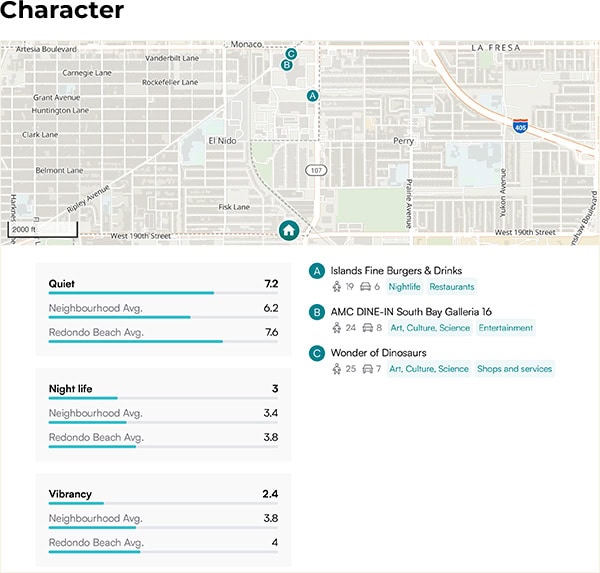Select map marker B
The image size is (600, 573).
287,65
